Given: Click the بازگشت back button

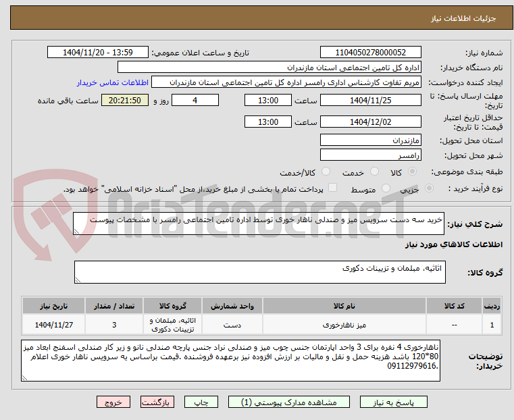Looking at the screenshot, I should coord(157,402).
